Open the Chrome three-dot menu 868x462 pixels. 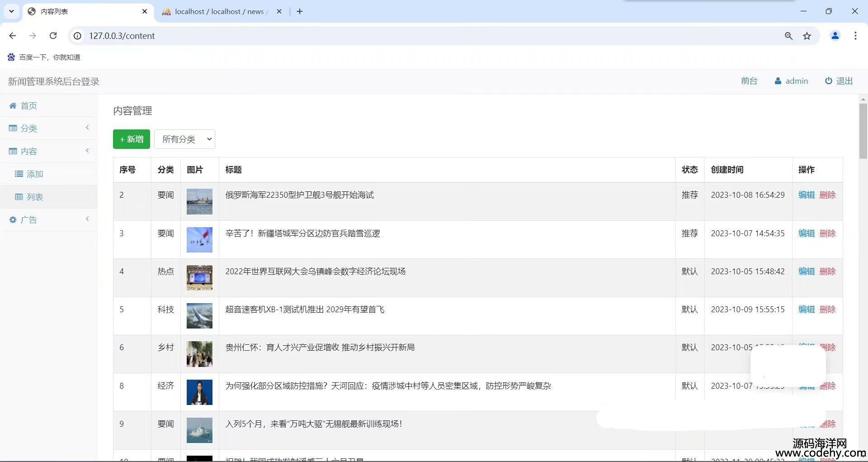(x=855, y=36)
